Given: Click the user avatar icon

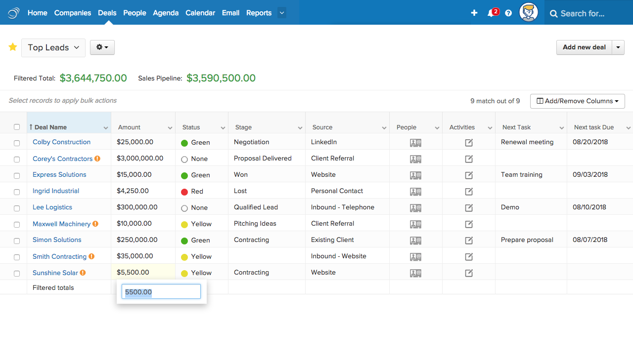Looking at the screenshot, I should click(529, 12).
